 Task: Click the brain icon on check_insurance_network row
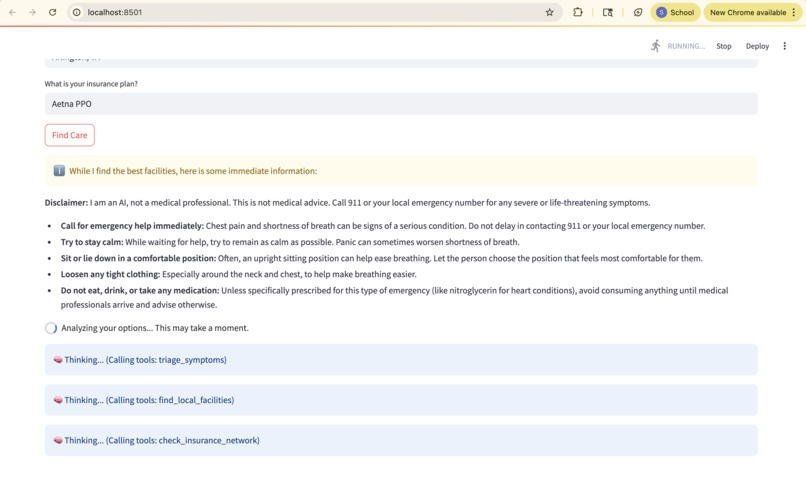[58, 440]
